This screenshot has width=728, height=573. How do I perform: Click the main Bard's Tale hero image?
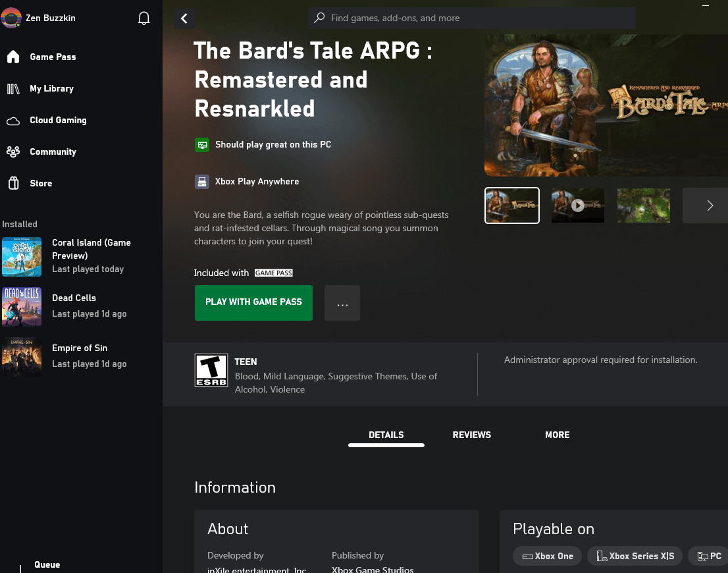606,105
